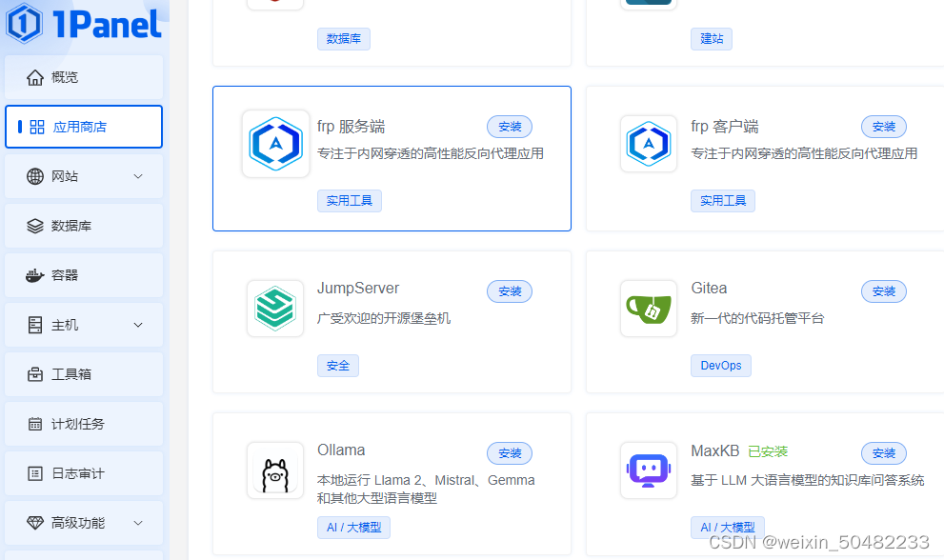
Task: Click the JumpServer title text
Action: coord(358,289)
